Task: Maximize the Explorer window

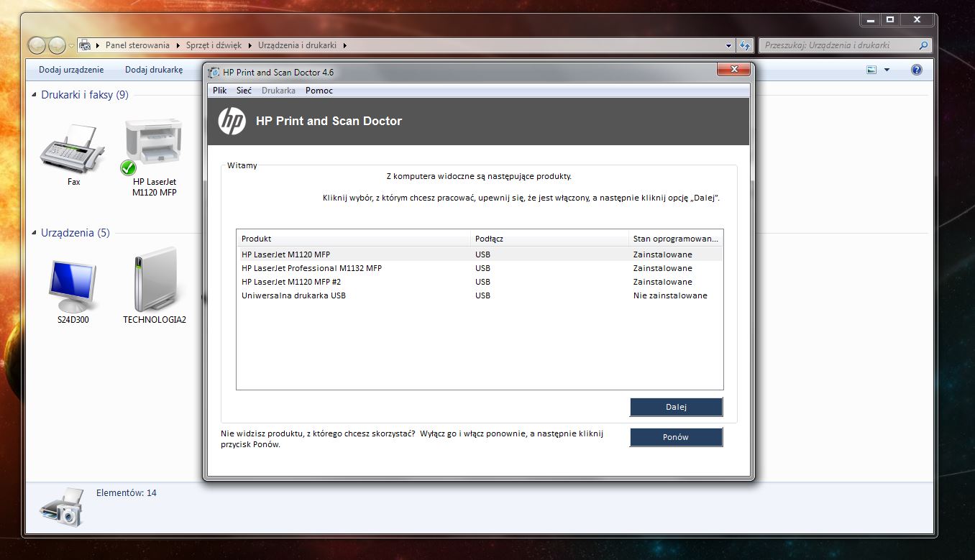Action: coord(889,19)
